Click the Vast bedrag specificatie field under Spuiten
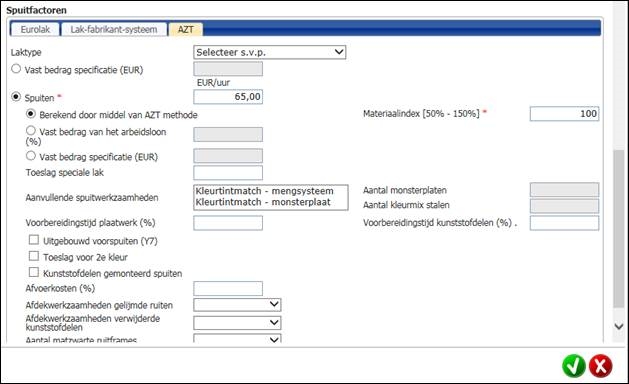This screenshot has height=384, width=629. point(228,156)
